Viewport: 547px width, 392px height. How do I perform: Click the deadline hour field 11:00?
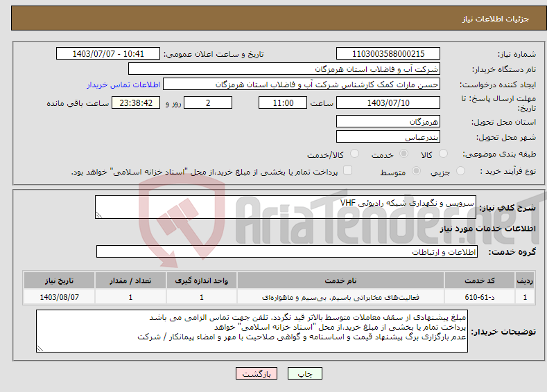283,103
